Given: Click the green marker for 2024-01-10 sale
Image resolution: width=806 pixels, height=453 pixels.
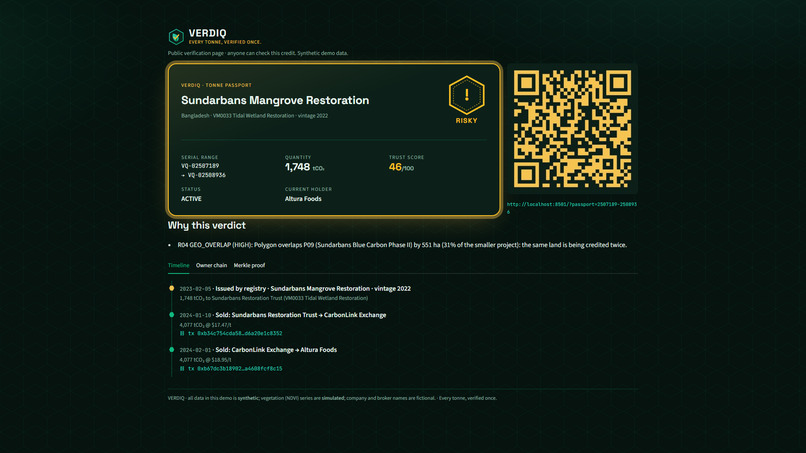Looking at the screenshot, I should (172, 315).
